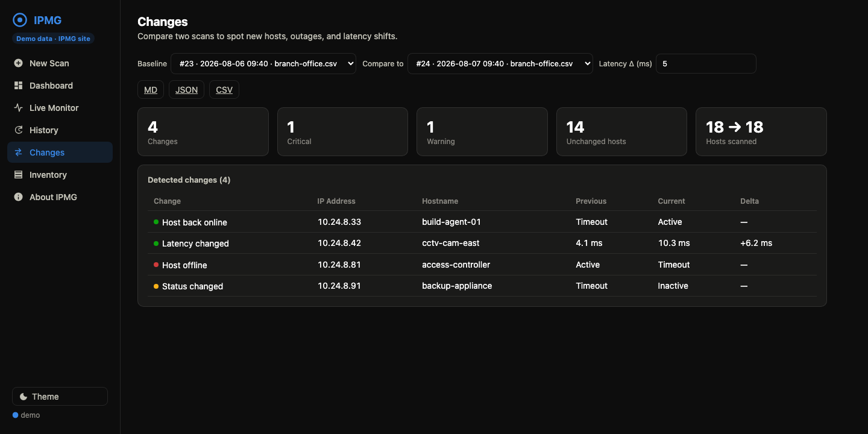Image resolution: width=868 pixels, height=434 pixels.
Task: Click the blue dot next to demo
Action: [x=15, y=415]
